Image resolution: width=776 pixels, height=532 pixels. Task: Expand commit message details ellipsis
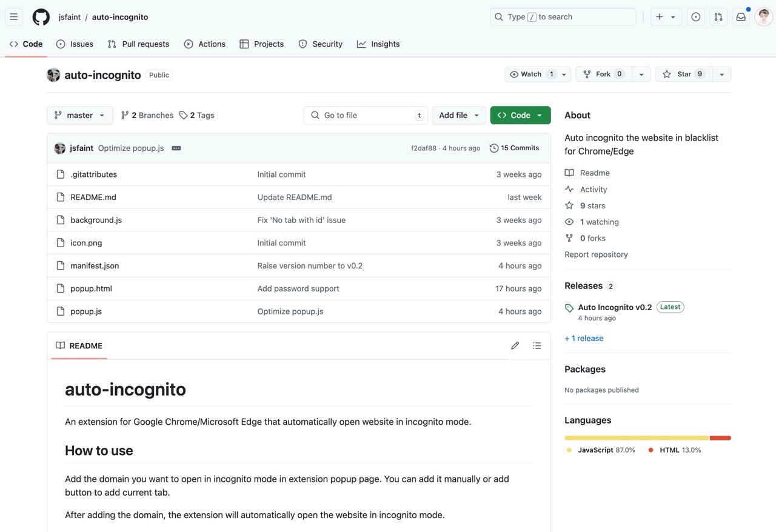tap(176, 148)
